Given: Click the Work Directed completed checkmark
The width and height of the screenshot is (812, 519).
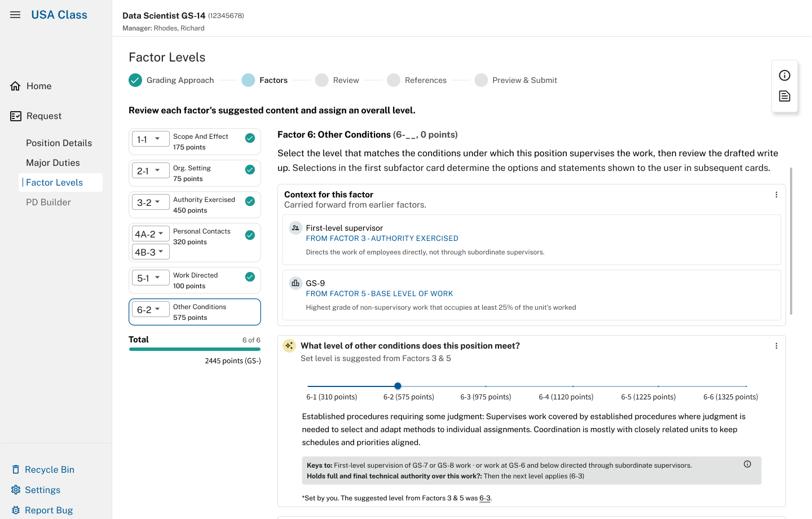Looking at the screenshot, I should pos(250,277).
